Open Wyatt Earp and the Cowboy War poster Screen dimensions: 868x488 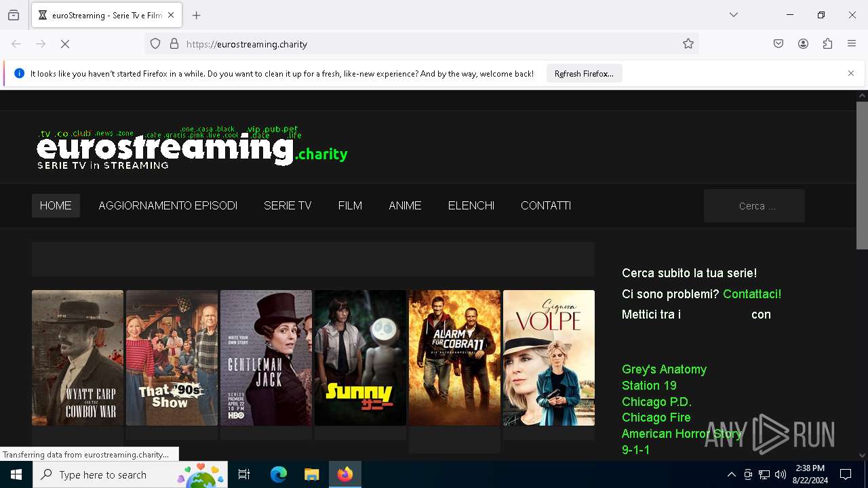(77, 358)
